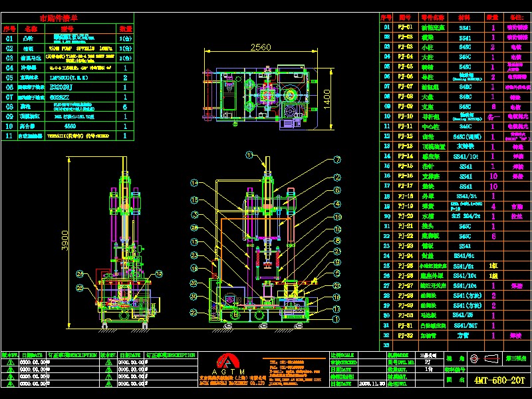Select part number PJ-22 cell
The height and width of the screenshot is (399, 532).
pyautogui.click(x=405, y=236)
